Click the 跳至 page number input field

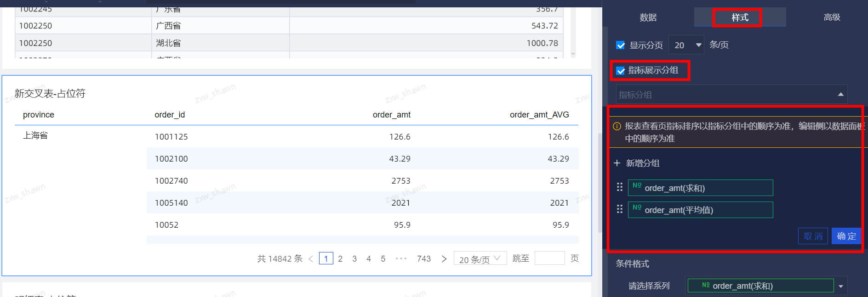(549, 258)
